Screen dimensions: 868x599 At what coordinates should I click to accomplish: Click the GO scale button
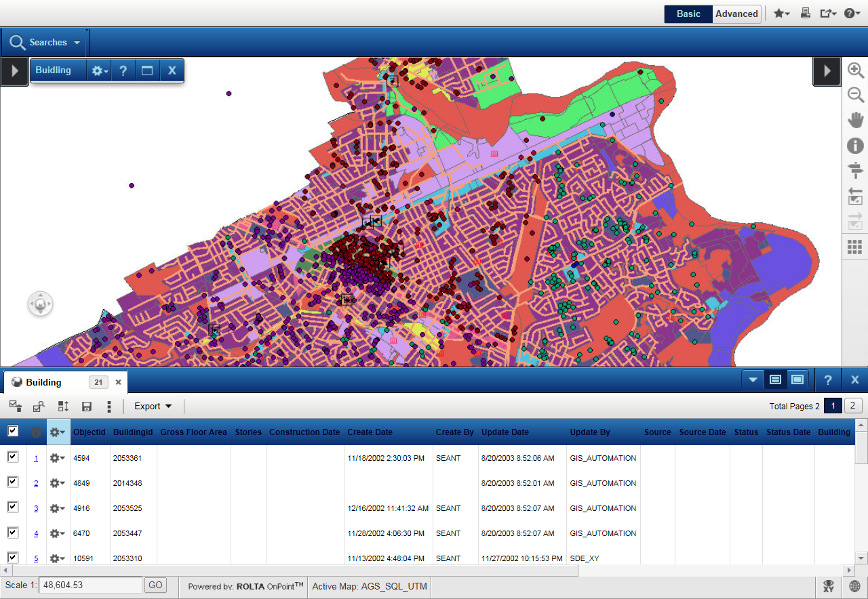(155, 585)
